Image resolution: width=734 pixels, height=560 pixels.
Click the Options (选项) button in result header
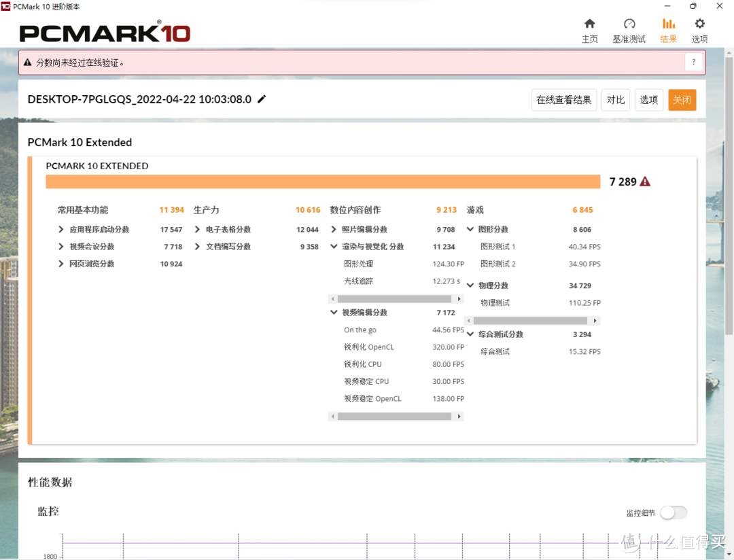649,100
